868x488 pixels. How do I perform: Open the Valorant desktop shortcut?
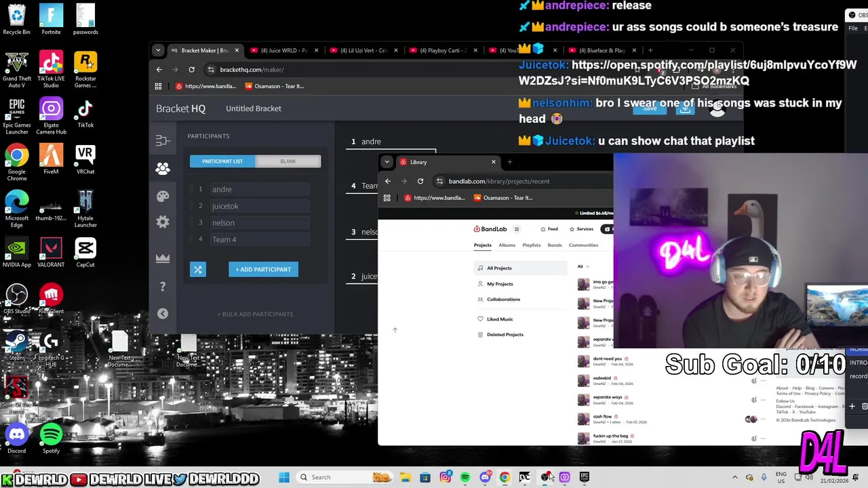tap(51, 253)
